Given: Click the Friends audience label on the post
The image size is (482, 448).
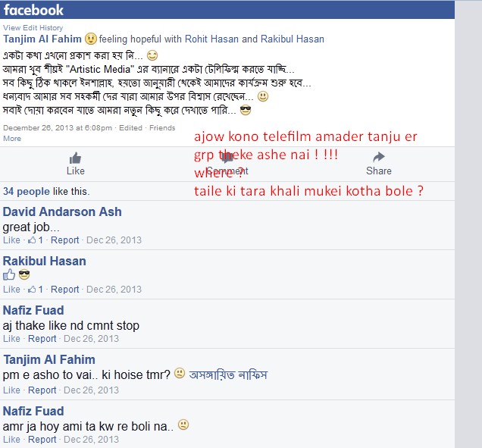Looking at the screenshot, I should click(x=162, y=128).
